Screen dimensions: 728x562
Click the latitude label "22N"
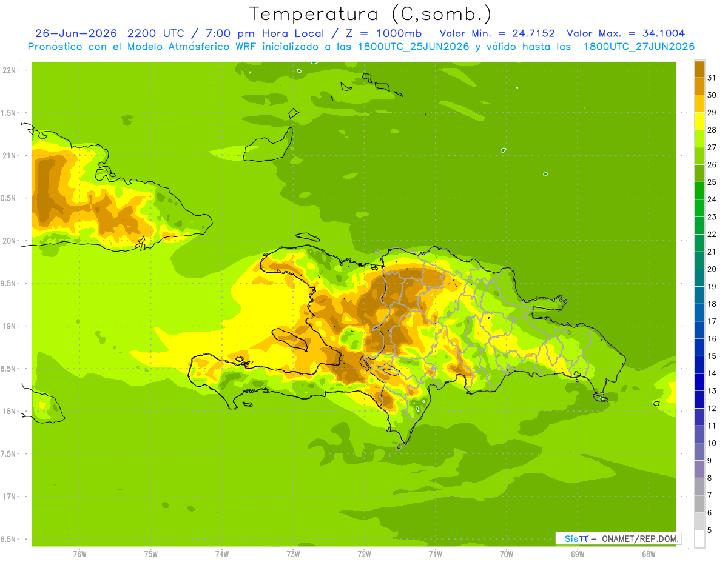pos(10,70)
